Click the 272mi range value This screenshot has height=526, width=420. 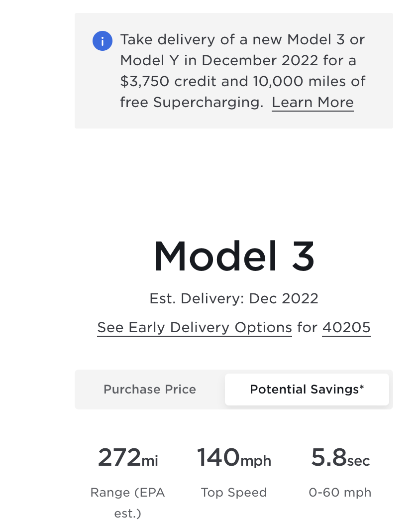click(128, 458)
